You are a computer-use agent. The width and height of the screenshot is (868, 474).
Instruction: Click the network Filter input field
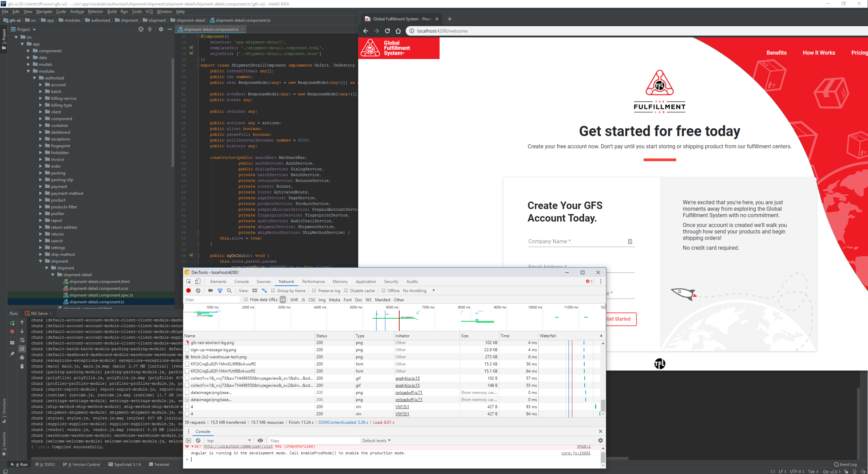click(x=212, y=300)
